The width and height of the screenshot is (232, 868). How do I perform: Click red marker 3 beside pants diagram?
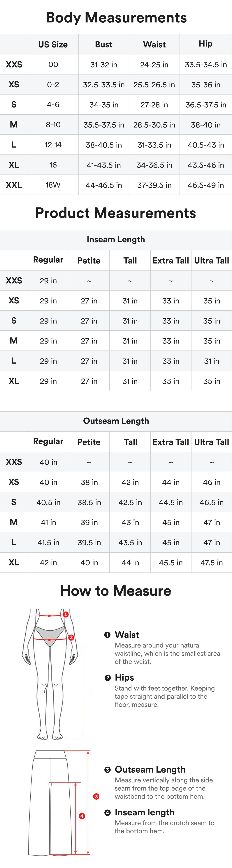(x=96, y=797)
